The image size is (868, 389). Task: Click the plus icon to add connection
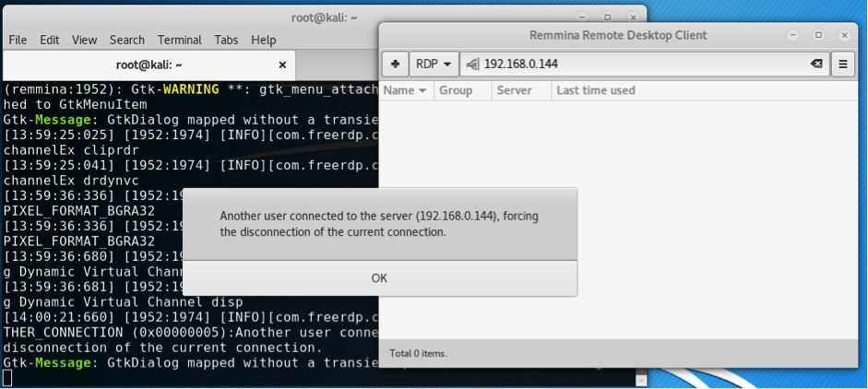(x=395, y=65)
